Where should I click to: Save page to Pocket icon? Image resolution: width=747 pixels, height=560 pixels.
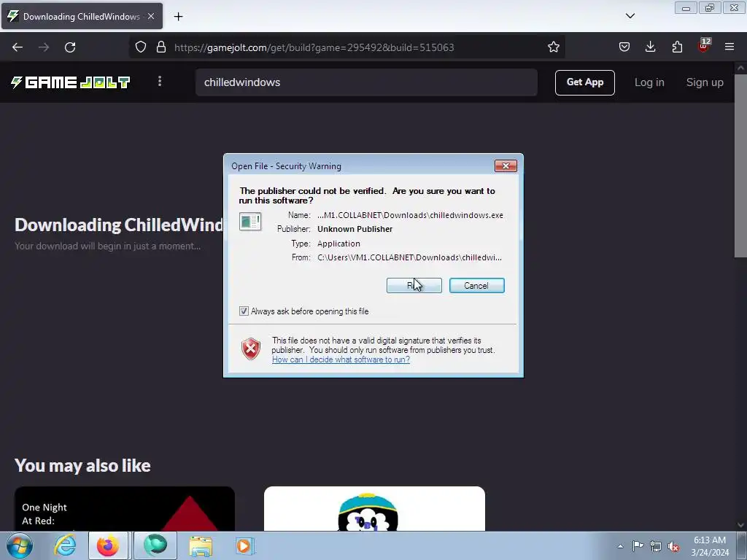coord(624,47)
